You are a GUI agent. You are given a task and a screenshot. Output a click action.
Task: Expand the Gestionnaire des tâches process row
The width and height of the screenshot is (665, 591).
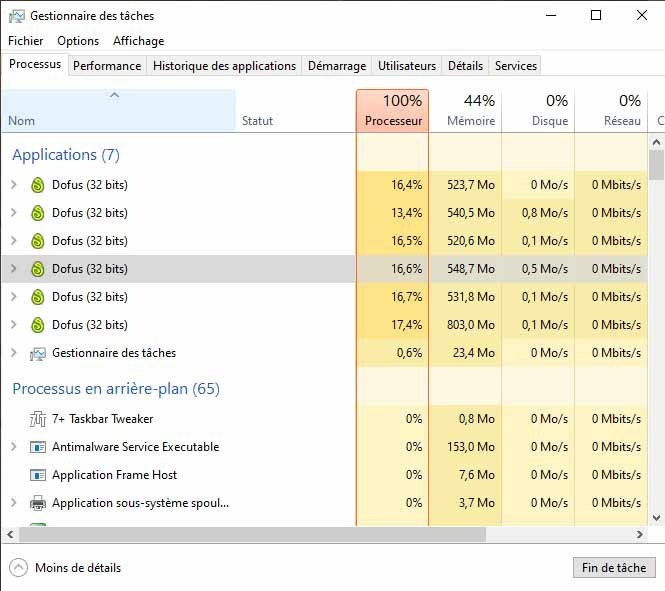[x=14, y=353]
